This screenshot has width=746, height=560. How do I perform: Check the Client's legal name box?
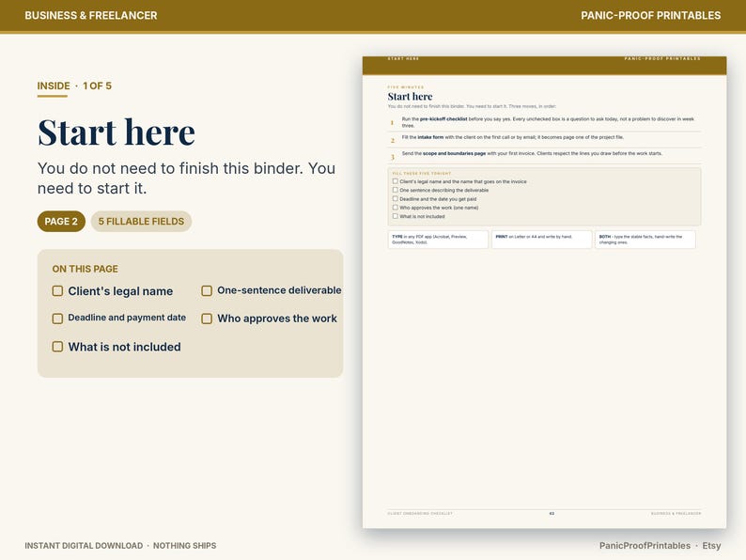pyautogui.click(x=57, y=290)
